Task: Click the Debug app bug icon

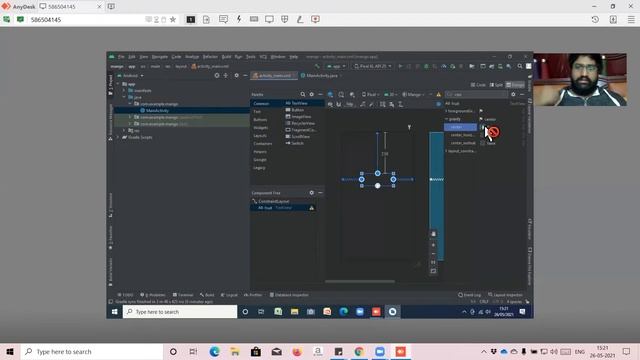Action: pyautogui.click(x=426, y=66)
